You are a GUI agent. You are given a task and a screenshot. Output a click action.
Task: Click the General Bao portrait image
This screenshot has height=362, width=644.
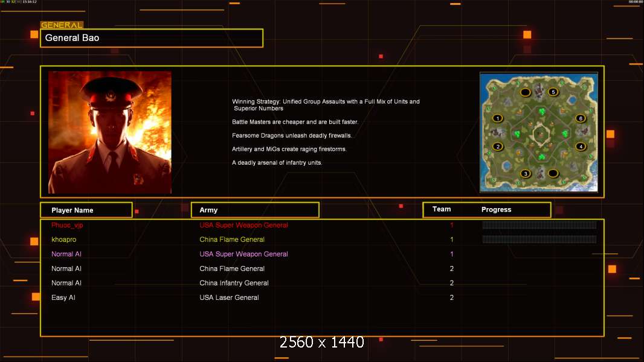pyautogui.click(x=110, y=132)
